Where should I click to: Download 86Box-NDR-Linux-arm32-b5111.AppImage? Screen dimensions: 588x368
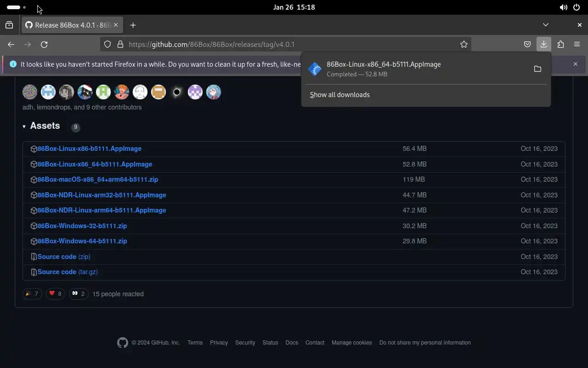102,195
